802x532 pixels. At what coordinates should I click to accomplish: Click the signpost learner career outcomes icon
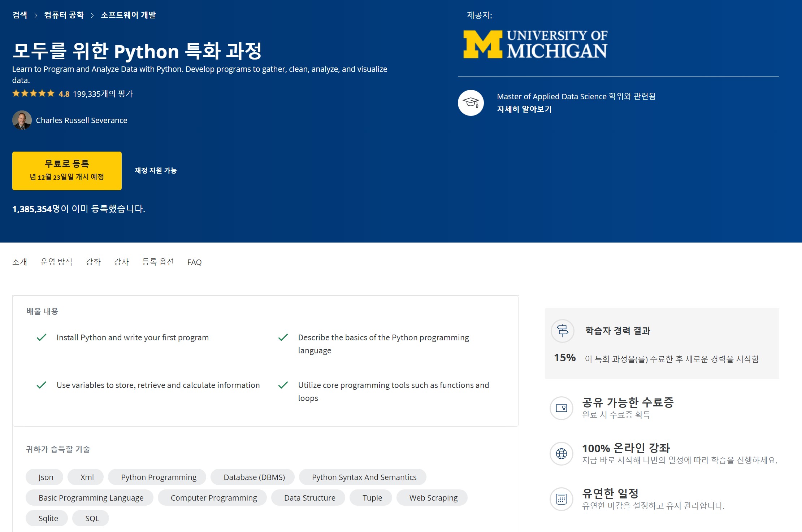pos(562,331)
